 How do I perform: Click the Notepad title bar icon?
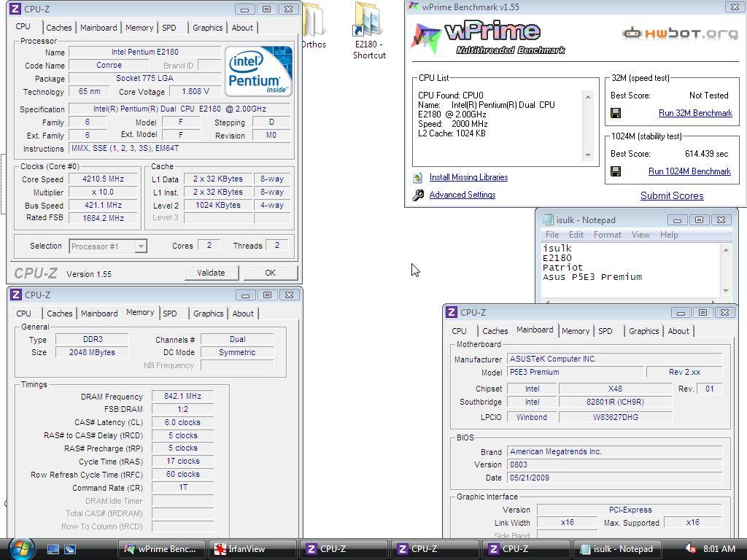pyautogui.click(x=549, y=220)
